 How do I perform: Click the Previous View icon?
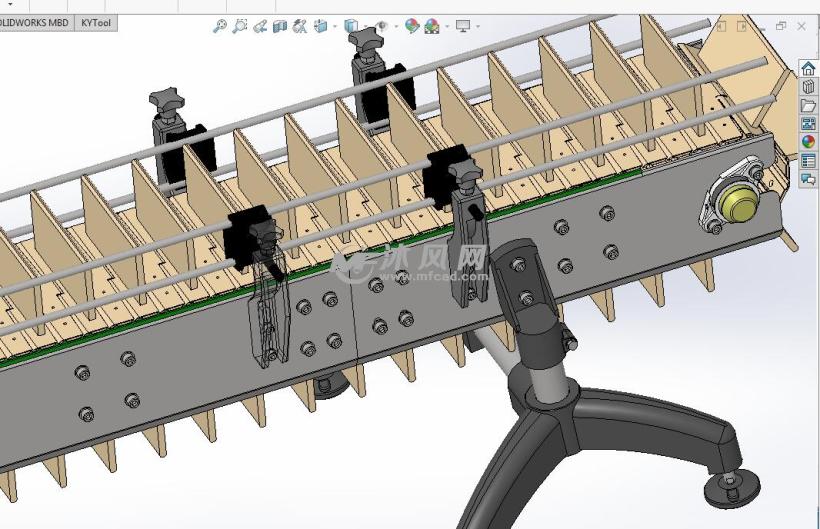coord(260,26)
